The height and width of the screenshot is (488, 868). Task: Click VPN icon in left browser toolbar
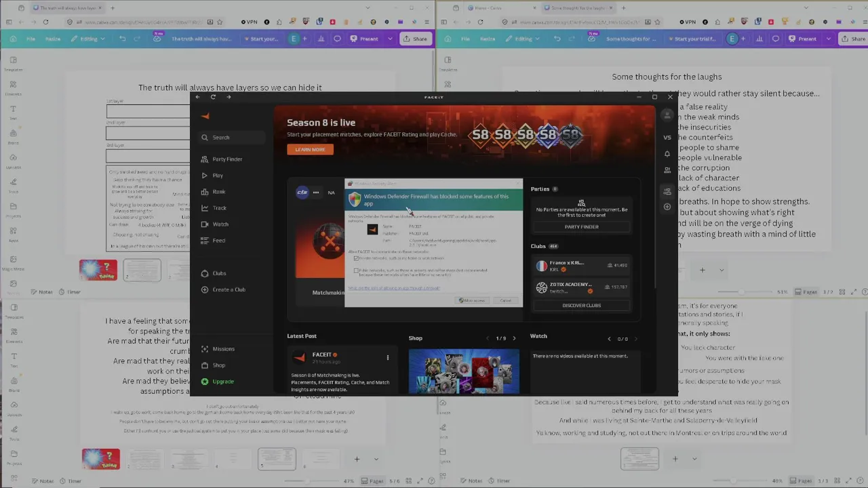point(250,22)
